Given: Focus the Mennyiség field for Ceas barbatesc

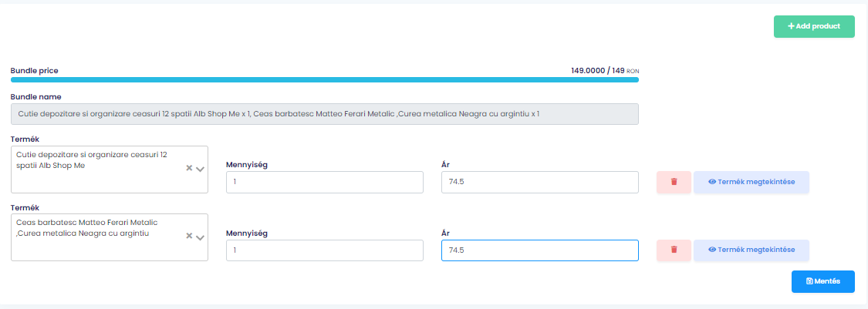Looking at the screenshot, I should click(x=324, y=250).
